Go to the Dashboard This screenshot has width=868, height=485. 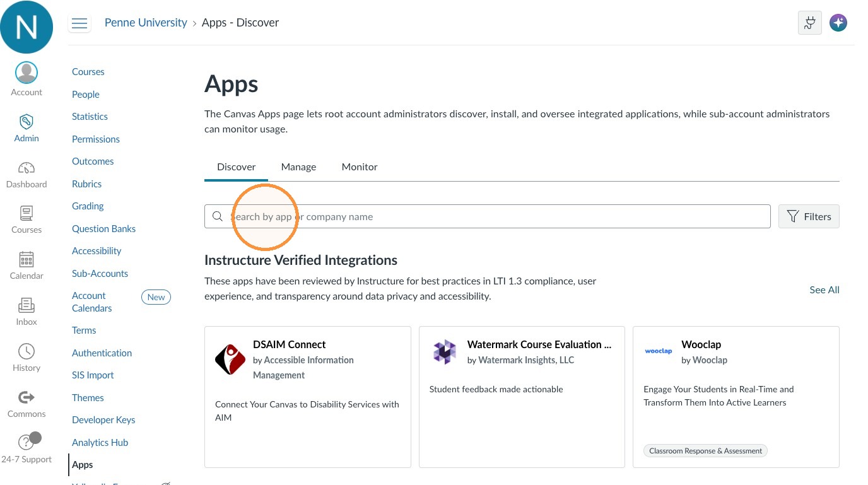click(26, 174)
